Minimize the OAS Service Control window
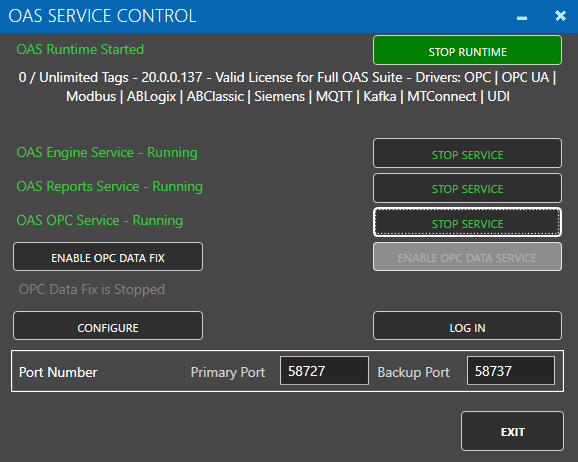This screenshot has width=578, height=462. point(522,17)
